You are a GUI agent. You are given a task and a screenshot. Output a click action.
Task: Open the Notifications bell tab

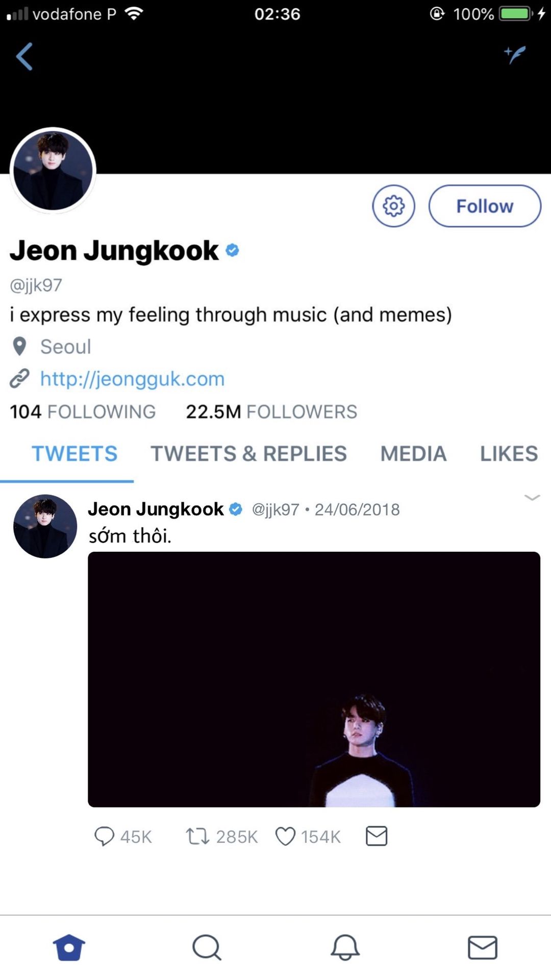pos(345,948)
